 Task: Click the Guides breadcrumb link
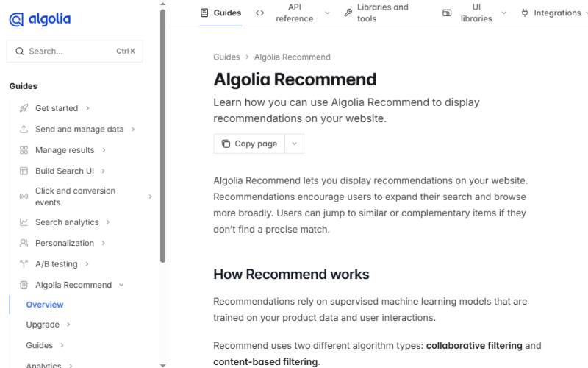click(x=226, y=57)
